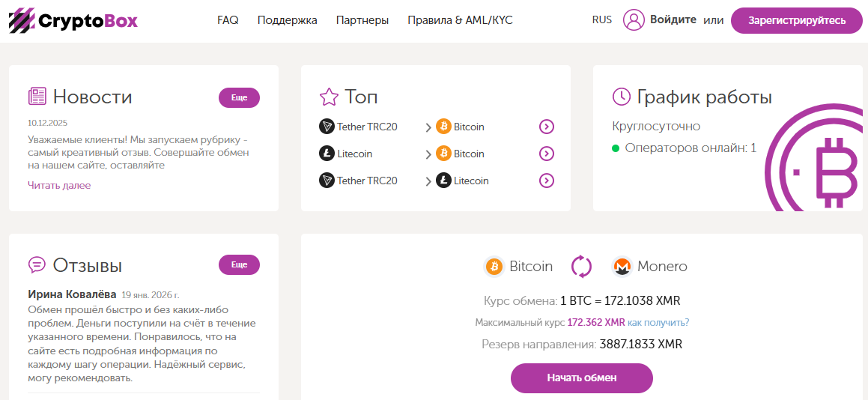Go to the Поддержка page
The width and height of the screenshot is (868, 400).
(287, 20)
